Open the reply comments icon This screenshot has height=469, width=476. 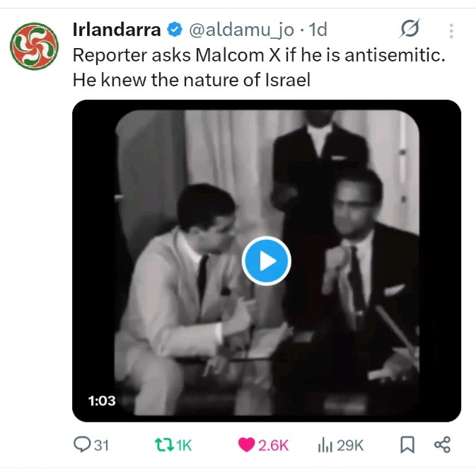(82, 445)
